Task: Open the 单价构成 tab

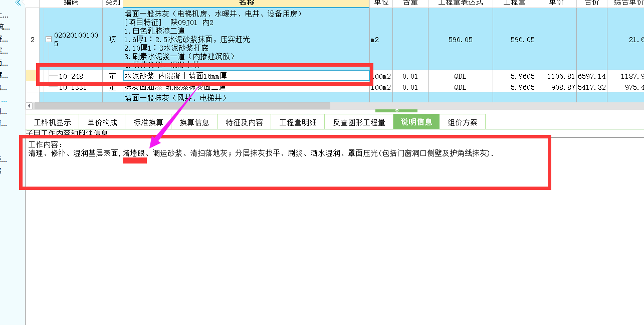Action: (102, 122)
